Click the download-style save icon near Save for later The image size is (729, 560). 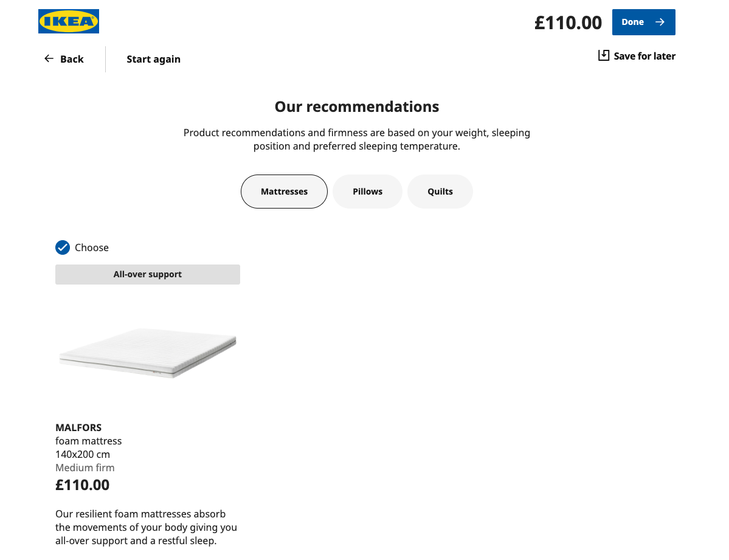(603, 55)
